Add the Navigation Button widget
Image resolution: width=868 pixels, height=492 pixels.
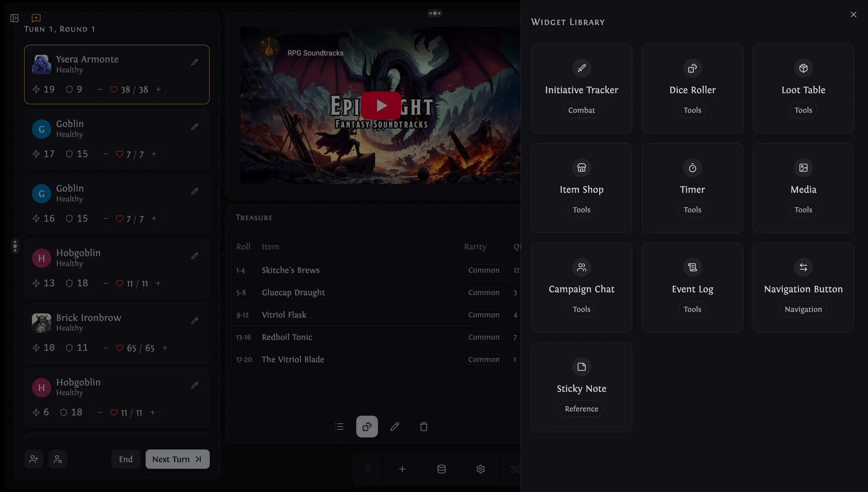pos(804,287)
